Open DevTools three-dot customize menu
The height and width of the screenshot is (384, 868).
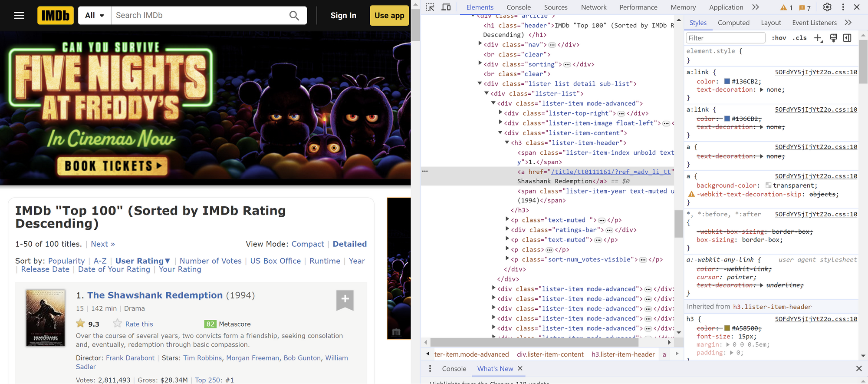(843, 7)
